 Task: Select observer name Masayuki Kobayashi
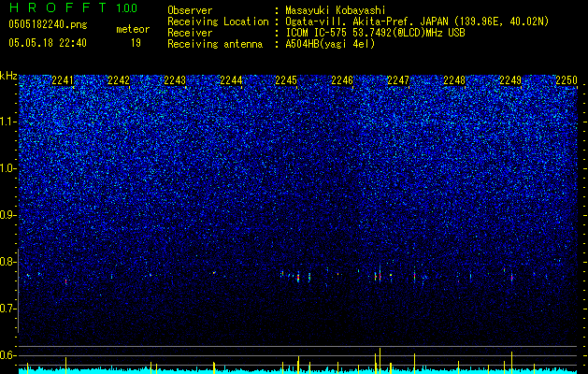coord(335,10)
